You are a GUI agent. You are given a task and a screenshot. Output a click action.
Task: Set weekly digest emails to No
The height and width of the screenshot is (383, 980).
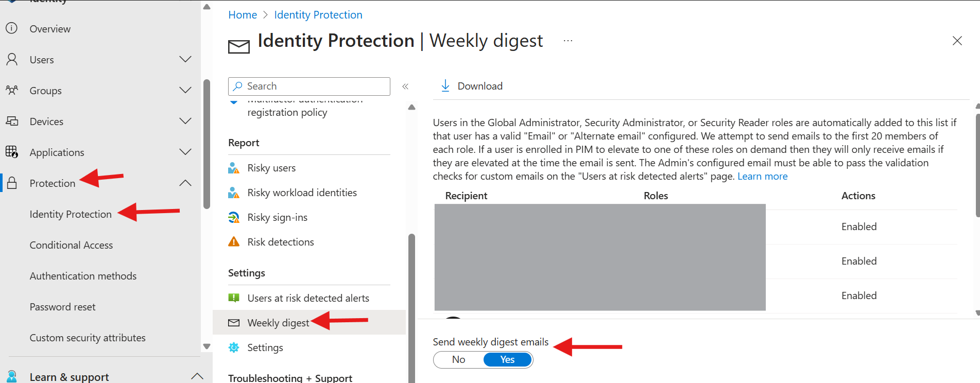(x=458, y=360)
